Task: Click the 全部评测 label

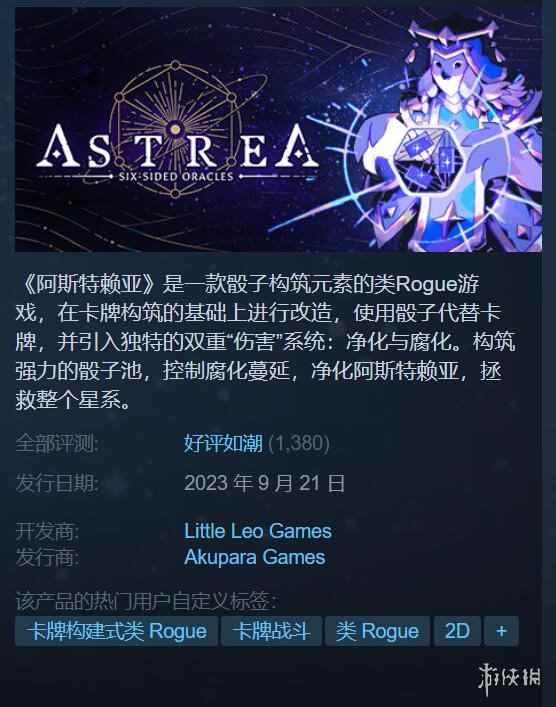Action: [57, 443]
